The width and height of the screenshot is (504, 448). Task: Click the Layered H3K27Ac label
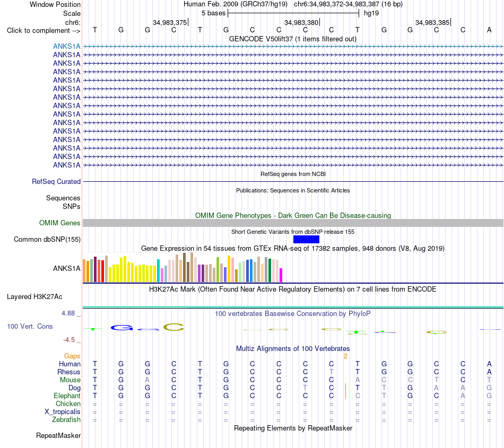[34, 297]
